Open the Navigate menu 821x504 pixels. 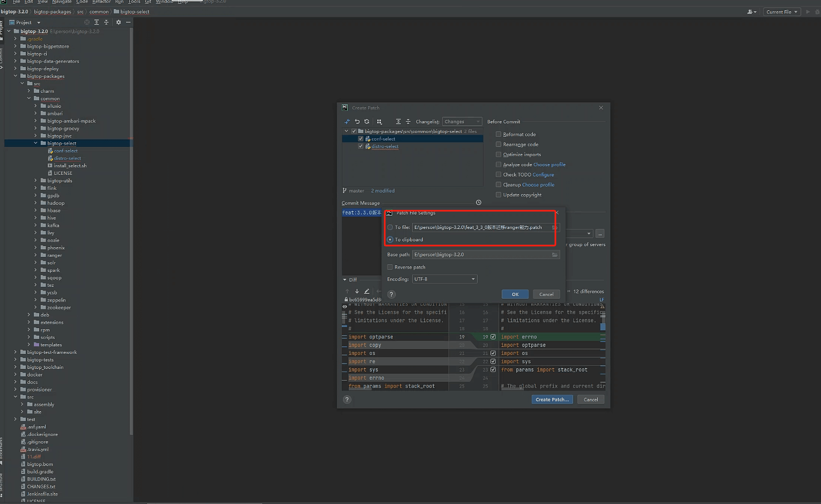[62, 2]
